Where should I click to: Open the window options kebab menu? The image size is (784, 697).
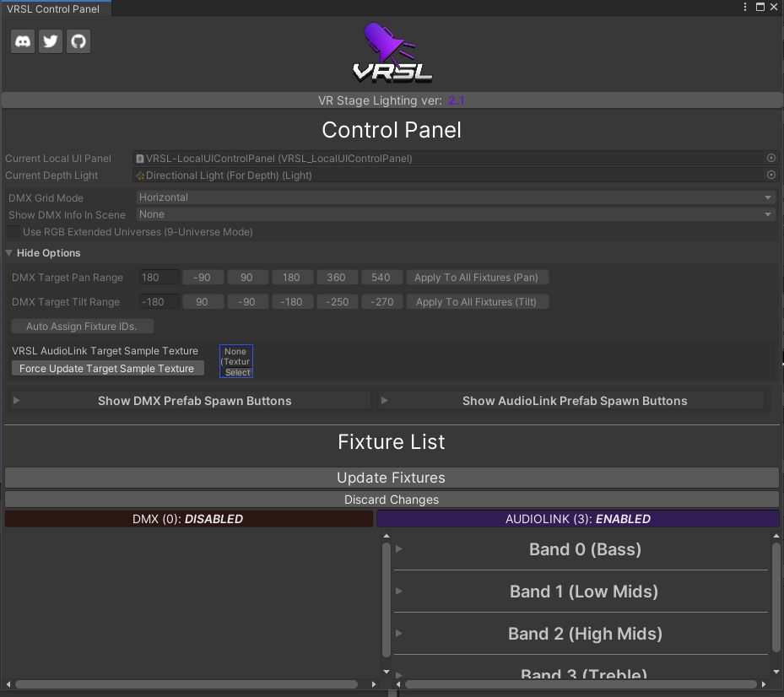click(745, 7)
